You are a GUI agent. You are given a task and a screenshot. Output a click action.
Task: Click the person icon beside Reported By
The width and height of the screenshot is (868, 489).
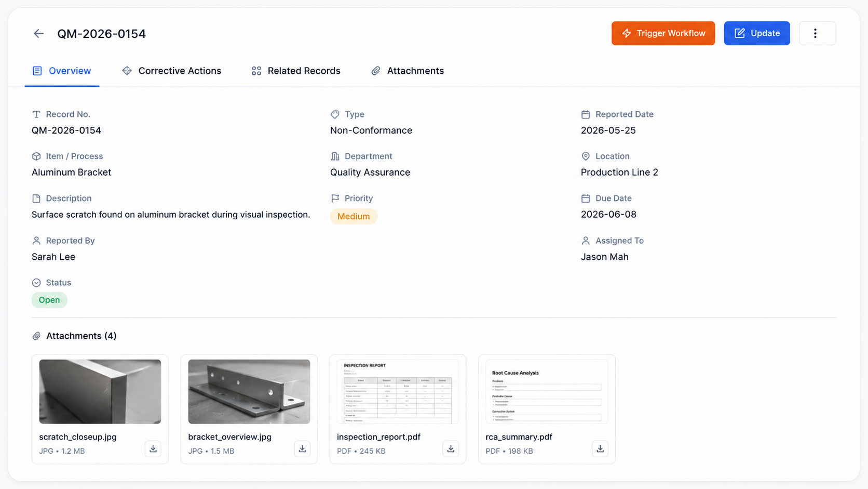36,241
